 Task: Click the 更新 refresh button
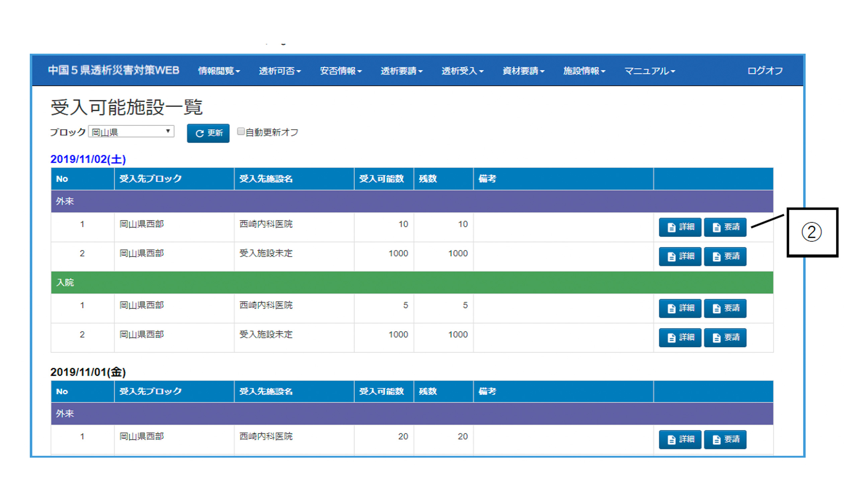tap(208, 133)
